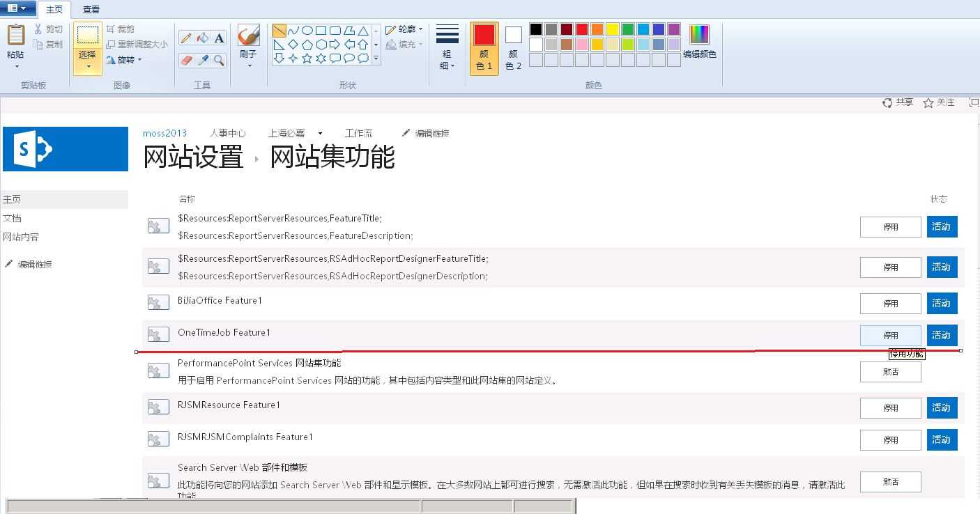The height and width of the screenshot is (514, 980).
Task: Open the 轮廓 outline dropdown
Action: (404, 29)
